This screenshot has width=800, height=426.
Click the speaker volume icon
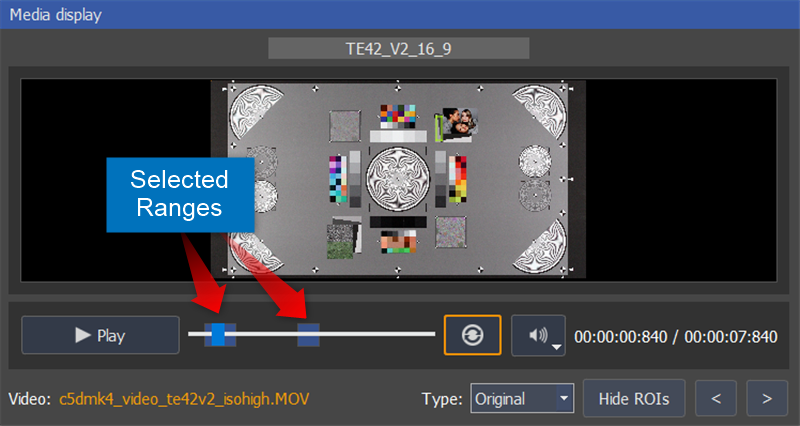coord(536,335)
